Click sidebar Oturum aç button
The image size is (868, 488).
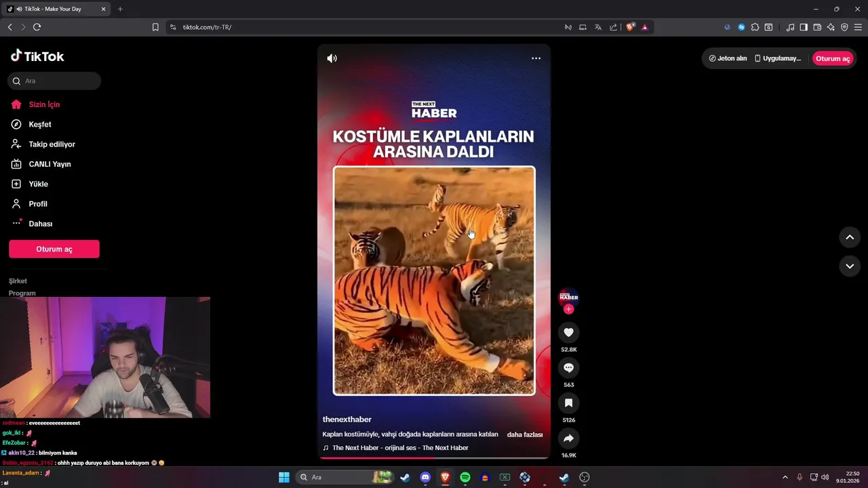click(x=54, y=249)
